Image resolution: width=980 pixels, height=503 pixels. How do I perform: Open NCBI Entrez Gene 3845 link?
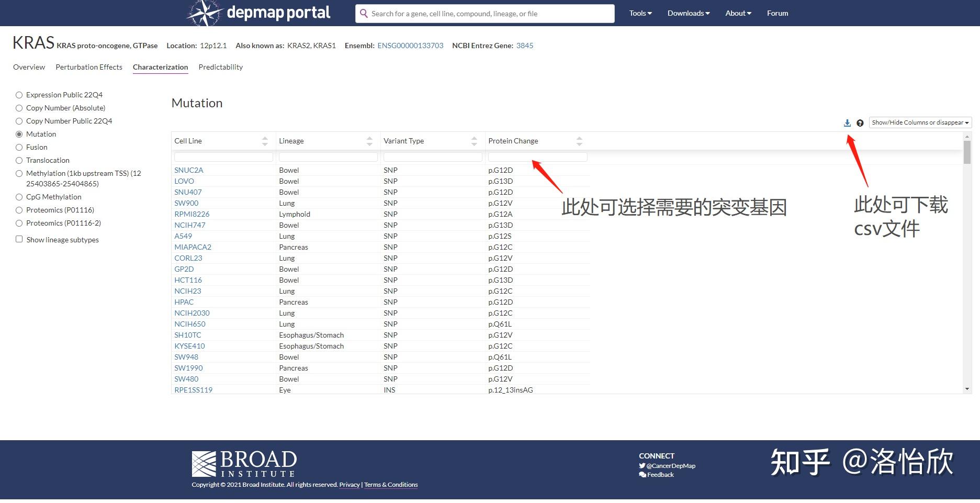[525, 46]
